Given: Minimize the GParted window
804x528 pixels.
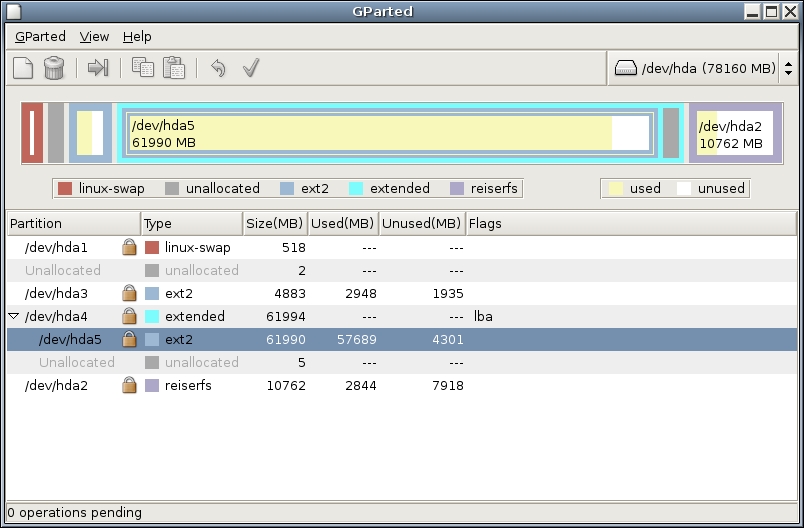Looking at the screenshot, I should 752,11.
